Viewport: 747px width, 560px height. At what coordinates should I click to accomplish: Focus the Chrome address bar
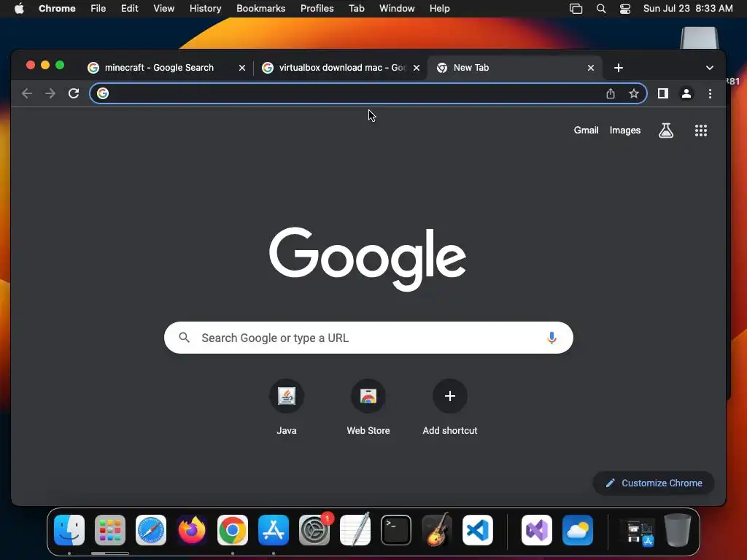pyautogui.click(x=368, y=93)
